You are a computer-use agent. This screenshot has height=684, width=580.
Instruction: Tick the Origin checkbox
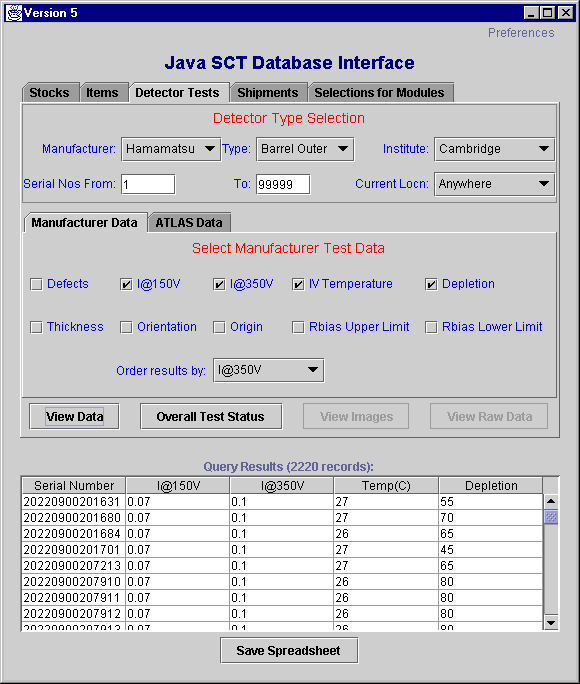pyautogui.click(x=219, y=327)
